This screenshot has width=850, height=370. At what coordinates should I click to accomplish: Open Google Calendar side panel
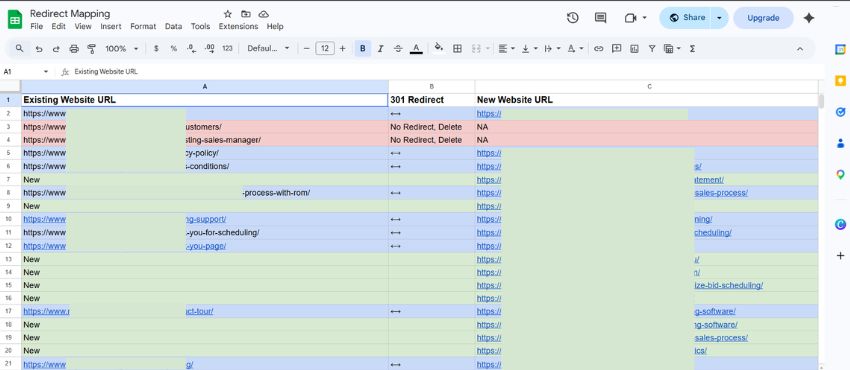[840, 49]
